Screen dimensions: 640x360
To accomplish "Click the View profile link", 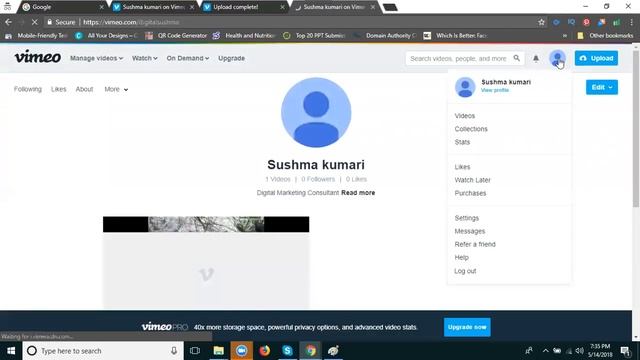I will tap(495, 90).
